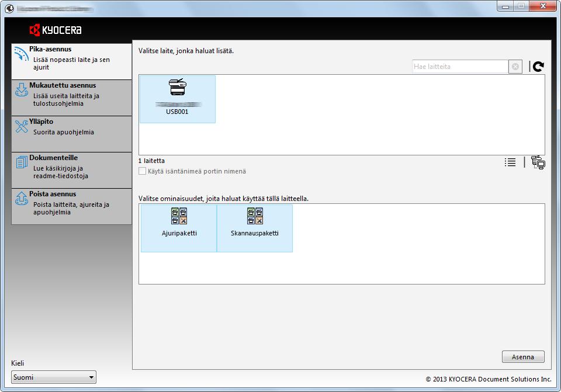
Task: Open the Dokumenteille documents tab
Action: (x=71, y=170)
